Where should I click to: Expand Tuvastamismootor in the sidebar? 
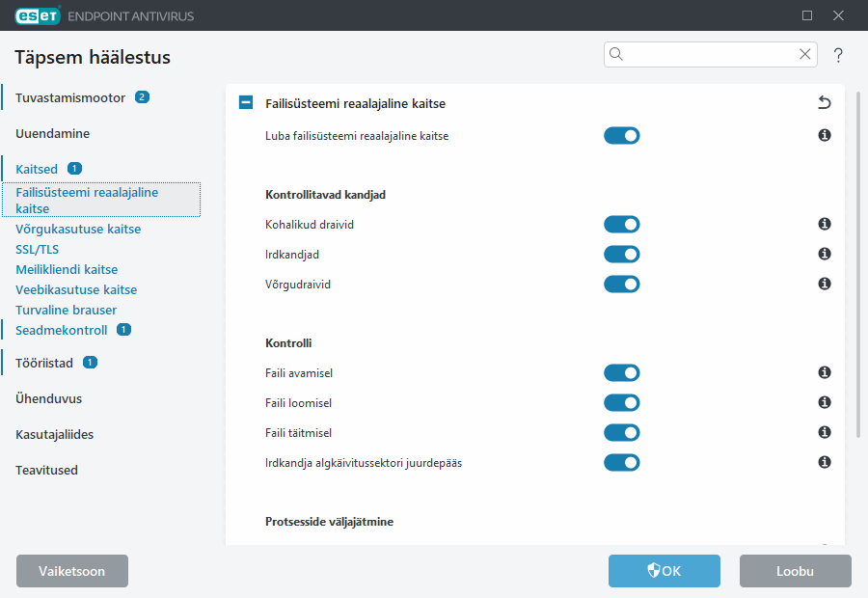(70, 97)
